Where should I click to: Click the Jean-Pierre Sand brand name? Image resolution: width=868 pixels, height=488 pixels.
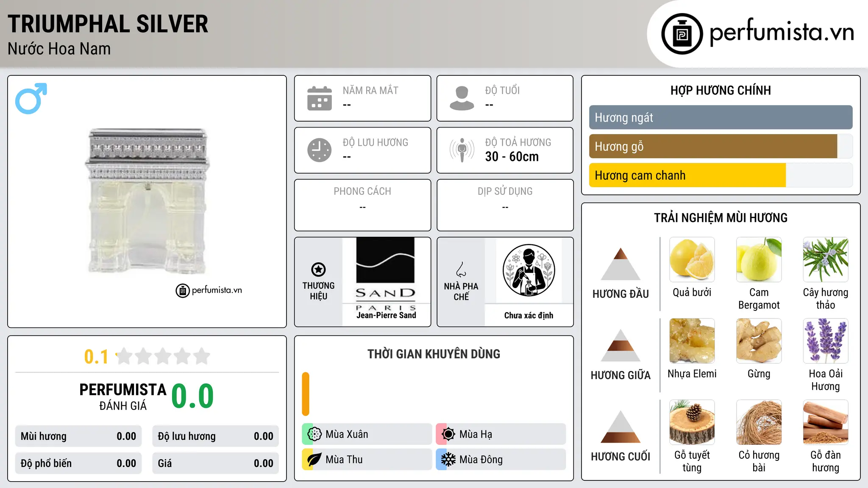tap(386, 315)
